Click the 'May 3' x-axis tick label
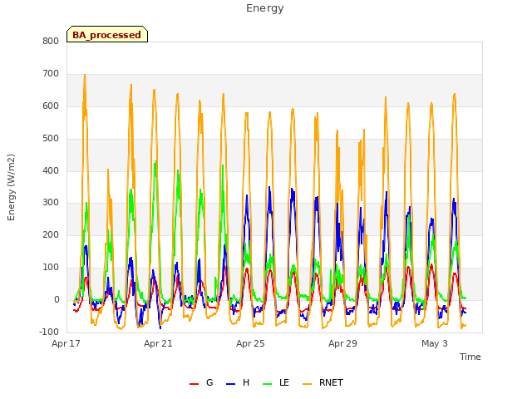Screen dimensions: 532x399 pyautogui.click(x=435, y=343)
